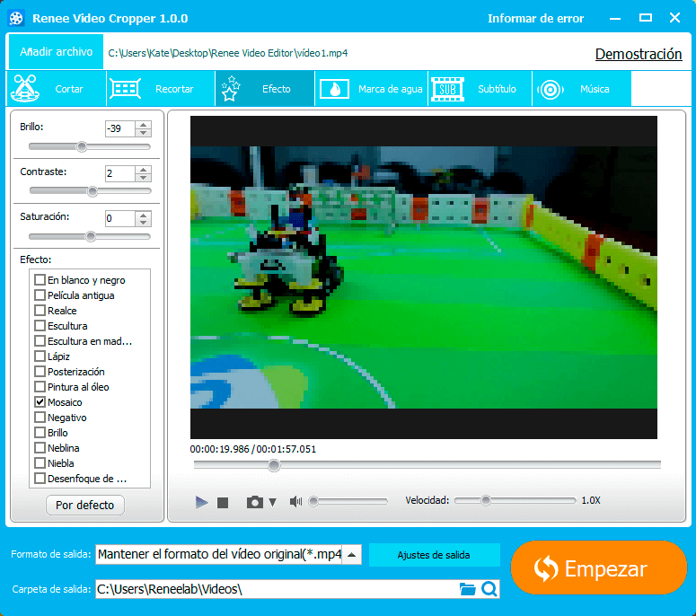Decrease Contraste value with down arrow
The width and height of the screenshot is (696, 616).
143,178
